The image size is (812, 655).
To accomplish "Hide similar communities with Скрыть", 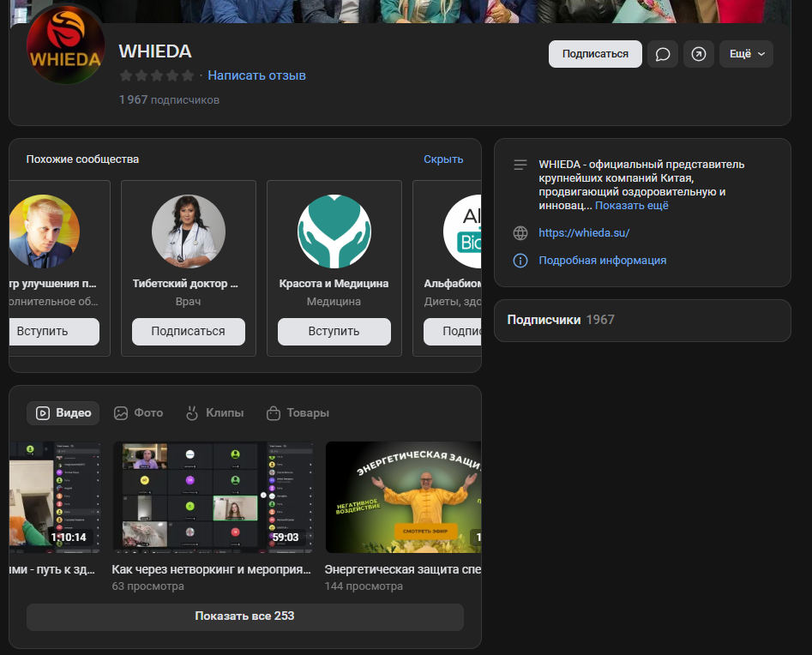I will click(443, 159).
